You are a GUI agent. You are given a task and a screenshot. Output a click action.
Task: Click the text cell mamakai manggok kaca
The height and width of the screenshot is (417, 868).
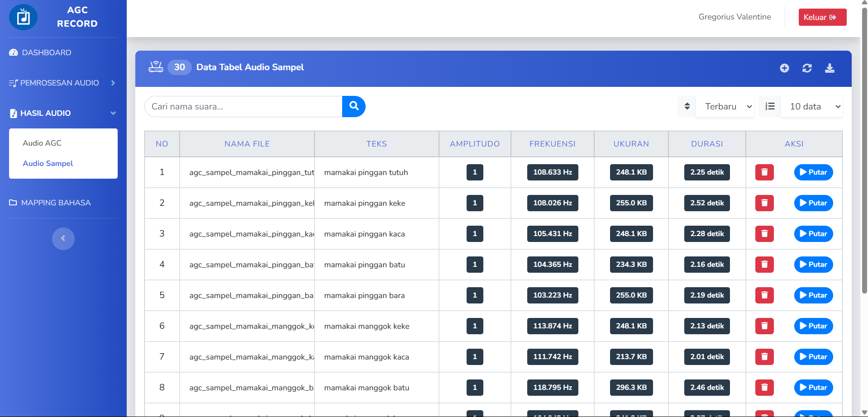click(367, 357)
